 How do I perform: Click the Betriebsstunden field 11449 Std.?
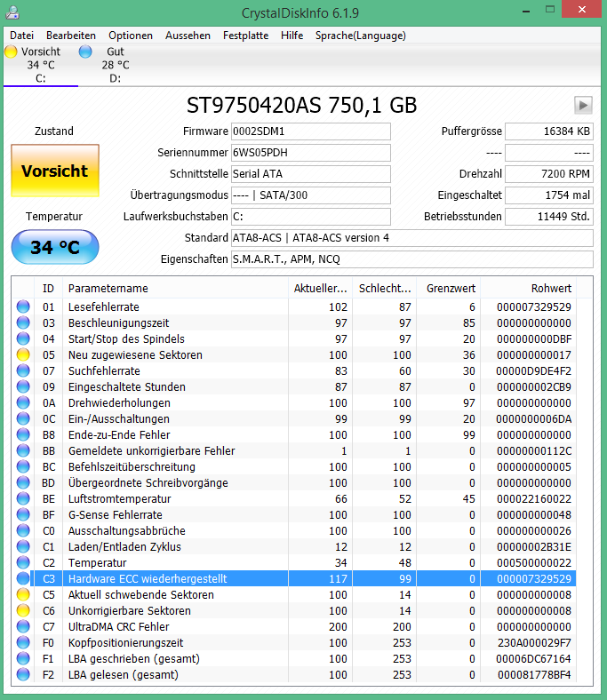pyautogui.click(x=549, y=217)
